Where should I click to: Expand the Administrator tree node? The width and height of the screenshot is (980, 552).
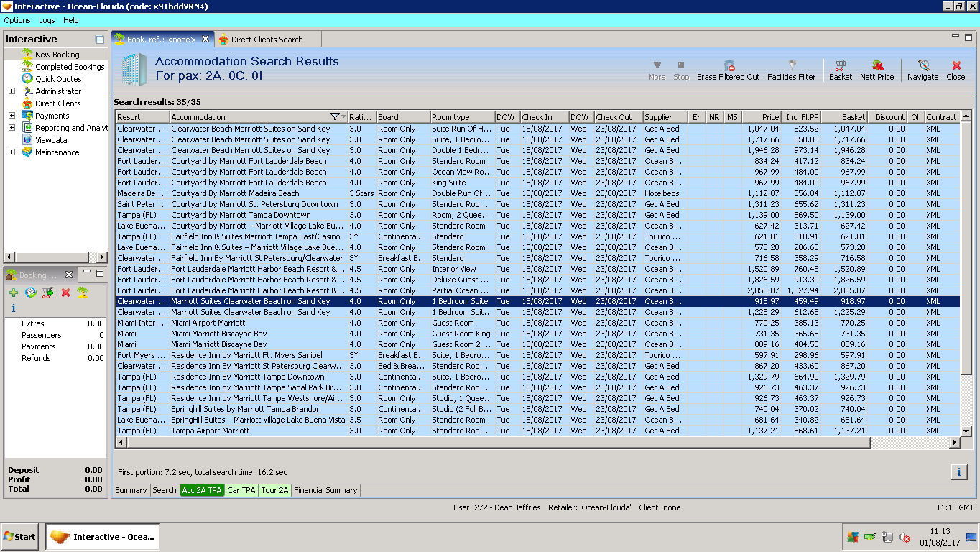click(x=11, y=91)
